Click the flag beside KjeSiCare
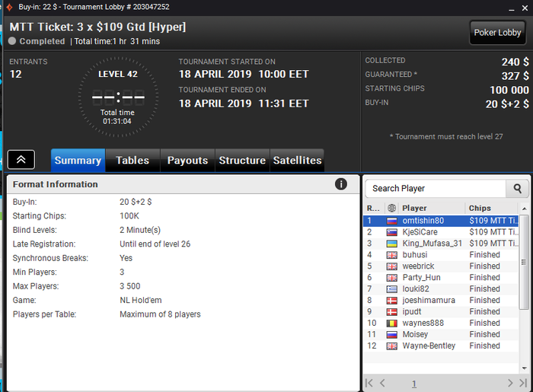533x392 pixels. coord(392,232)
